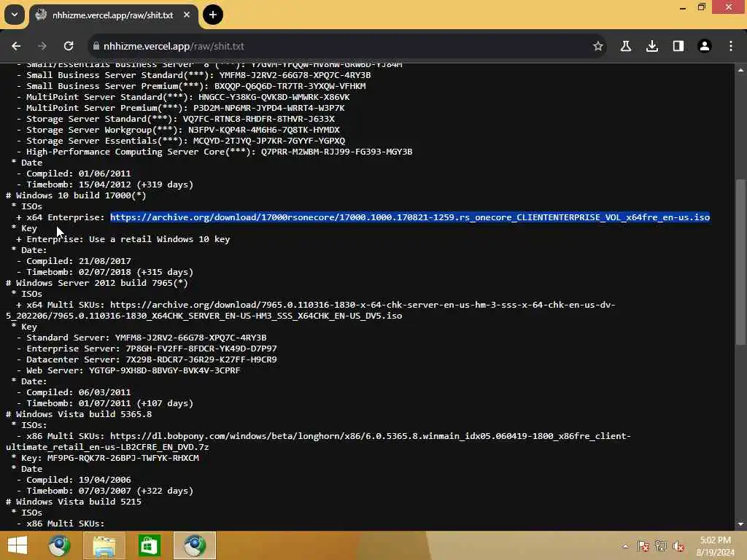Go back to the previous page
747x560 pixels.
(16, 46)
